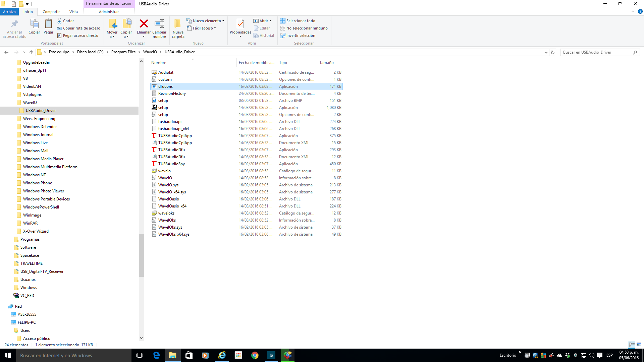This screenshot has height=362, width=644.
Task: Select the waveioks catalog file
Action: click(x=166, y=213)
